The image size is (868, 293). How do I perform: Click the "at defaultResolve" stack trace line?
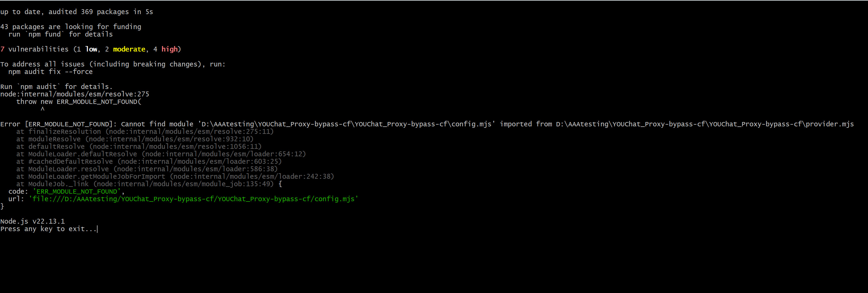point(139,147)
